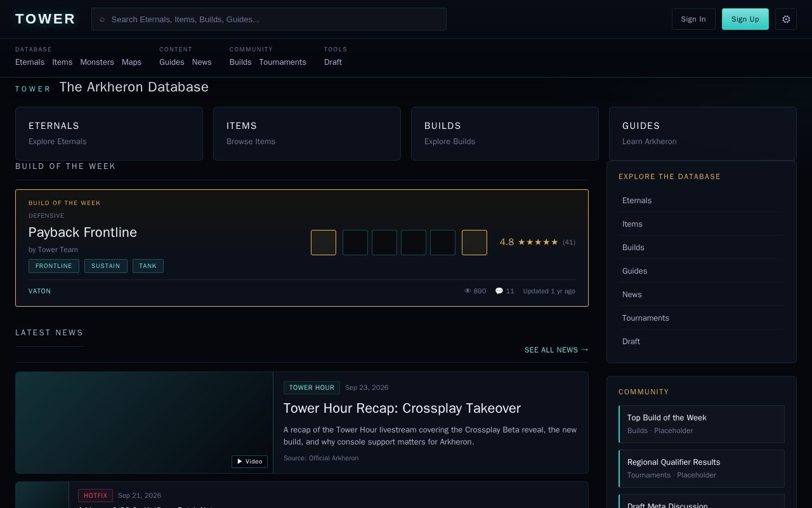Open the Payback Frontline build title
812x508 pixels.
[82, 232]
